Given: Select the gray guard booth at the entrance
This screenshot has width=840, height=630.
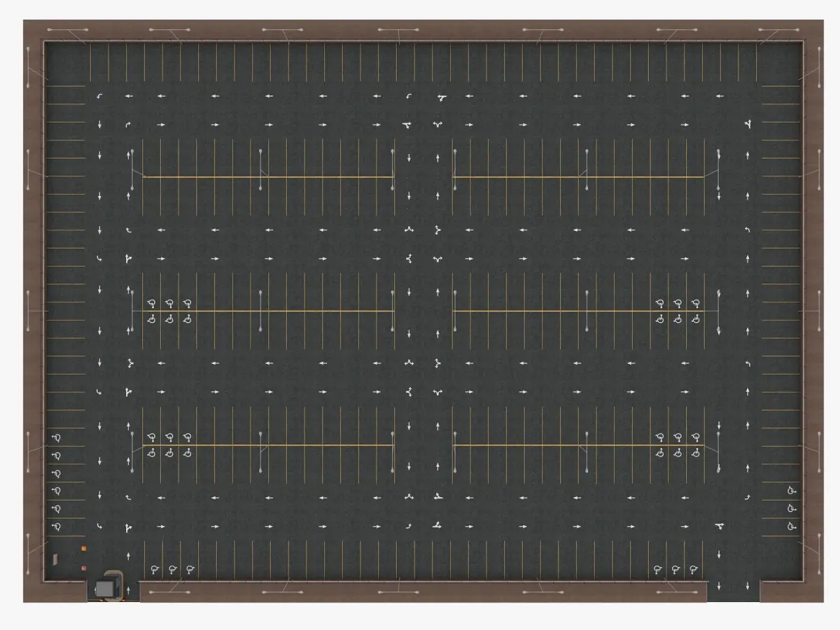Looking at the screenshot, I should click(106, 588).
